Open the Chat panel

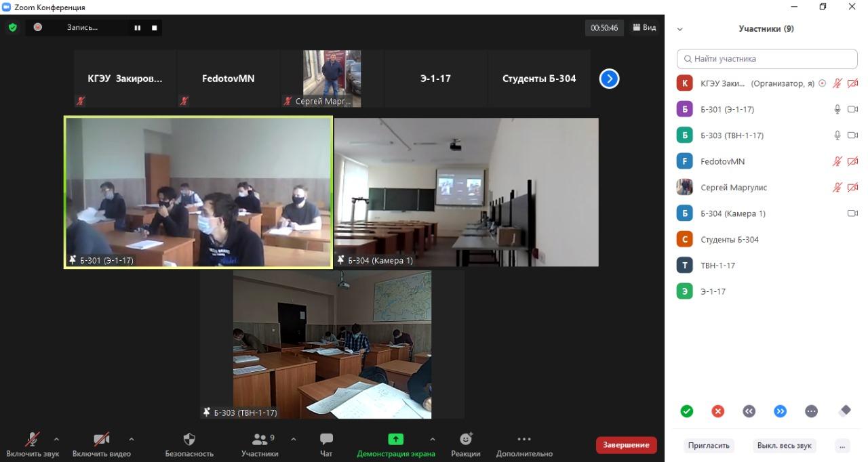coord(326,444)
